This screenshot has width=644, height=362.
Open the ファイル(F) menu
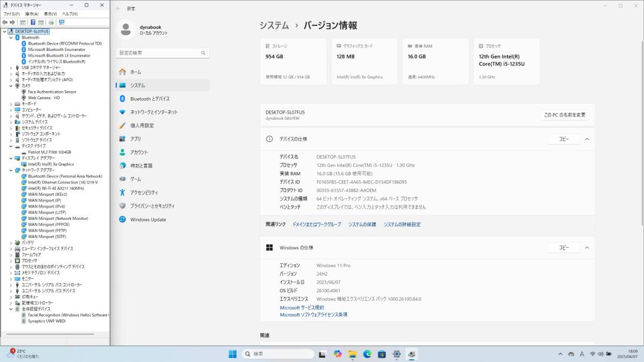(x=12, y=14)
